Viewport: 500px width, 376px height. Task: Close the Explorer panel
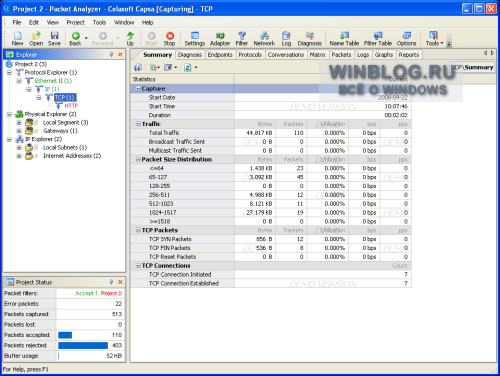pyautogui.click(x=120, y=54)
